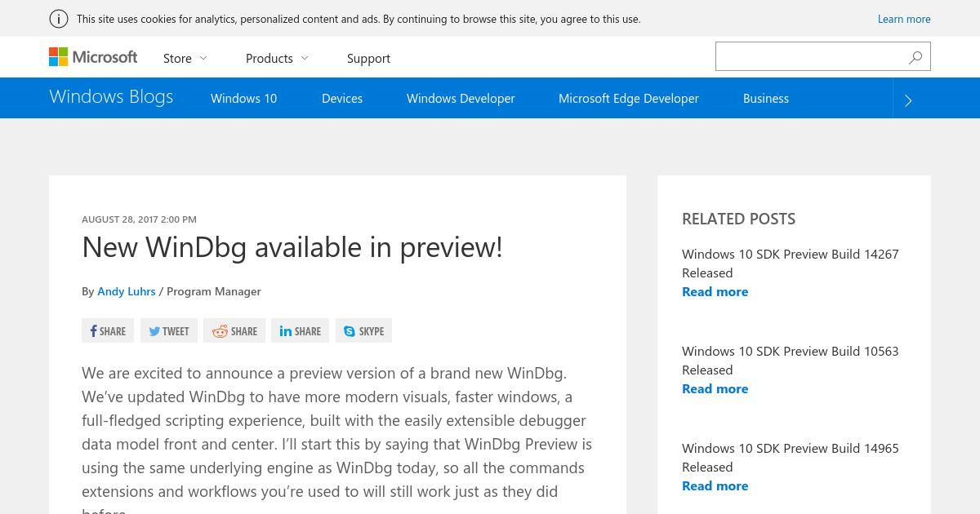Read more about SDK Preview Build 10563
This screenshot has width=980, height=514.
click(715, 388)
